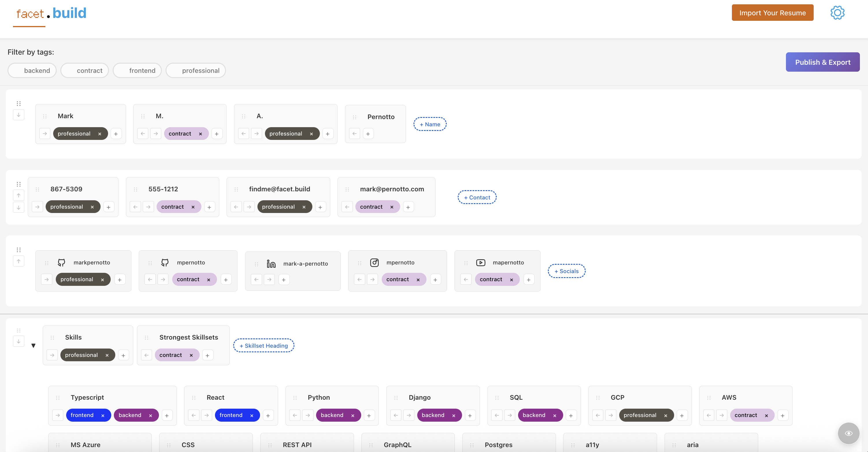Click the move-up arrow on the socials section
868x452 pixels.
coord(18,261)
